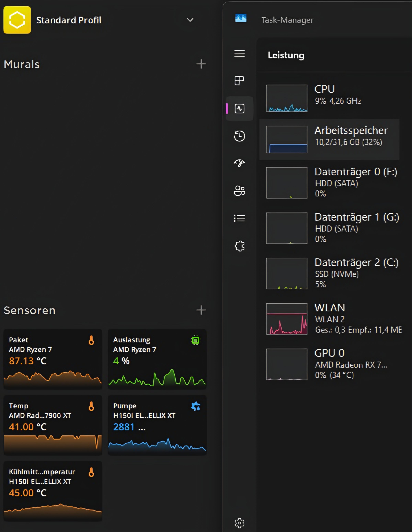Open the Task Manager hamburger navigation menu

pos(239,54)
